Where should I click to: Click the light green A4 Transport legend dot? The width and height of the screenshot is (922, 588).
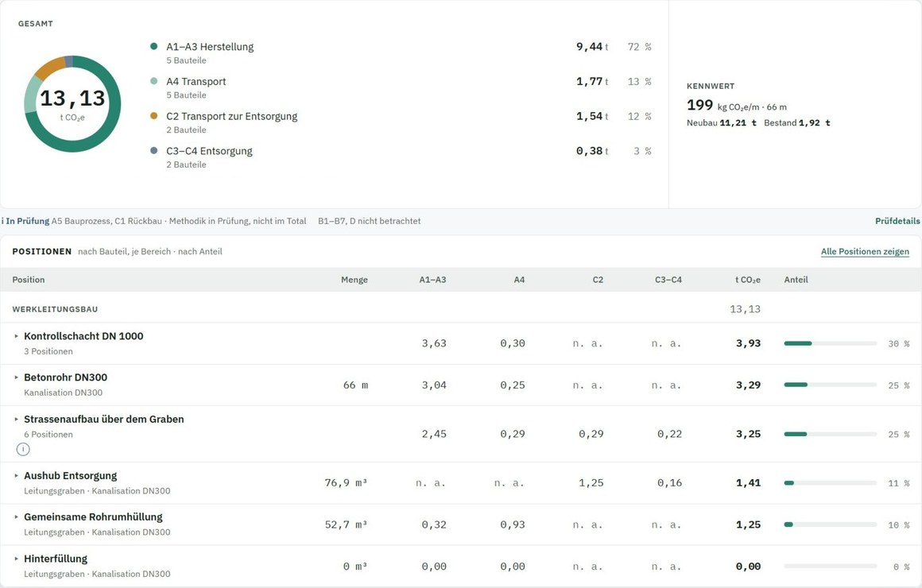coord(154,81)
